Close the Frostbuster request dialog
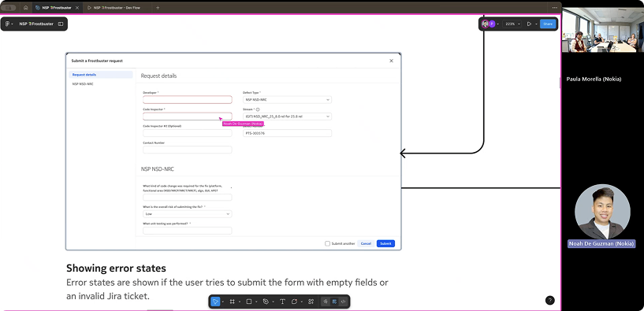Viewport: 644px width, 311px height. pos(391,61)
